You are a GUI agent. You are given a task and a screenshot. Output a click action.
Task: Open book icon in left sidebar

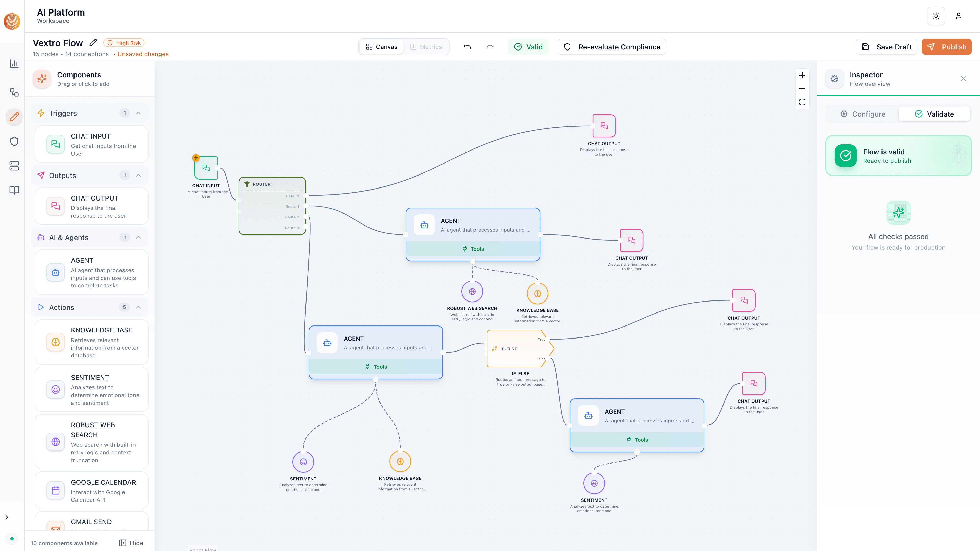point(14,190)
